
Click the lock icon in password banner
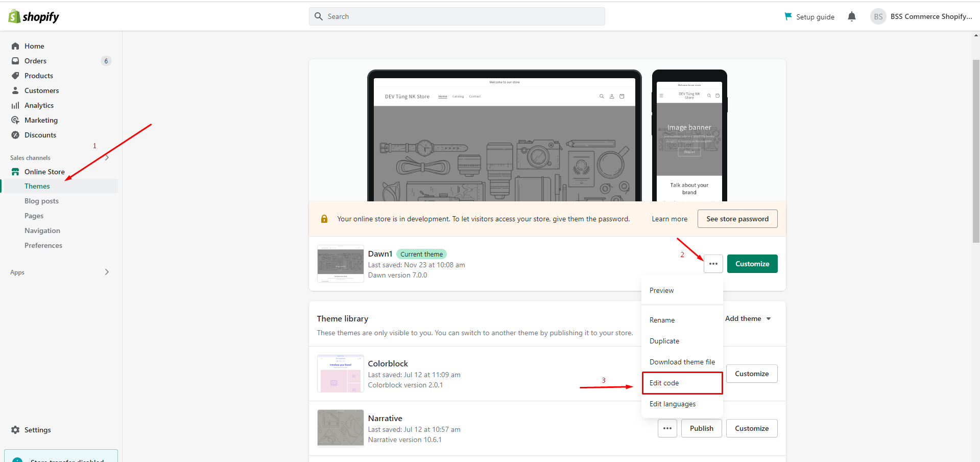pyautogui.click(x=324, y=219)
